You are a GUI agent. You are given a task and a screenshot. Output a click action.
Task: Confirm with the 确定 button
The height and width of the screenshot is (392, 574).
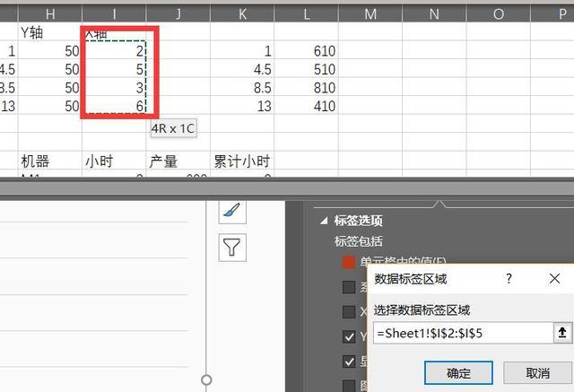[x=458, y=373]
